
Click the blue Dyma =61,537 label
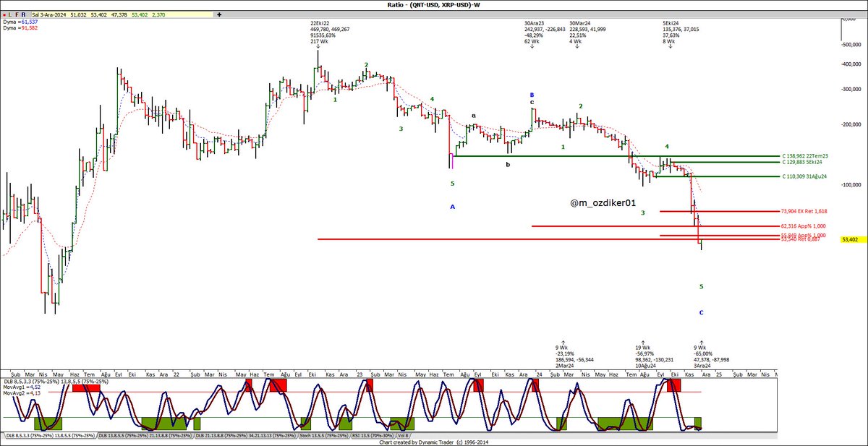20,22
